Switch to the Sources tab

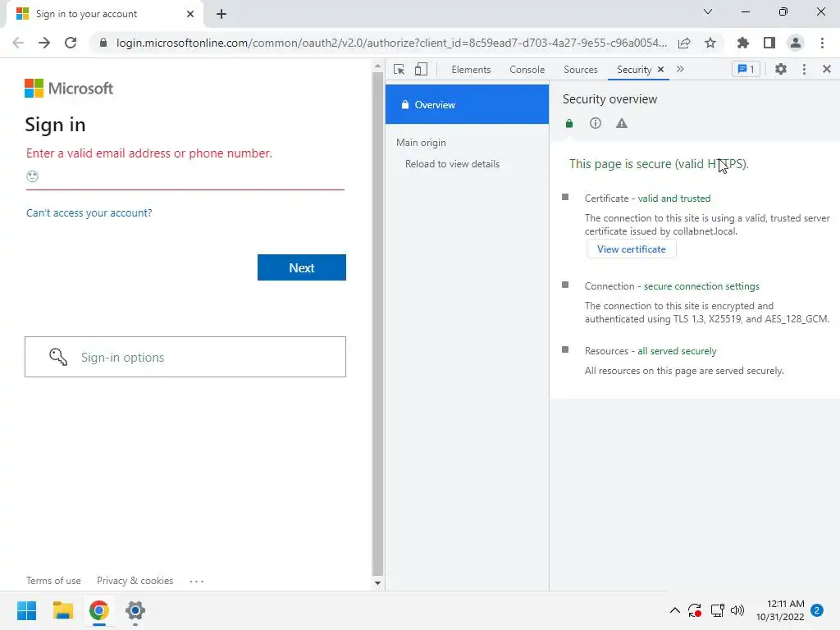pos(580,70)
